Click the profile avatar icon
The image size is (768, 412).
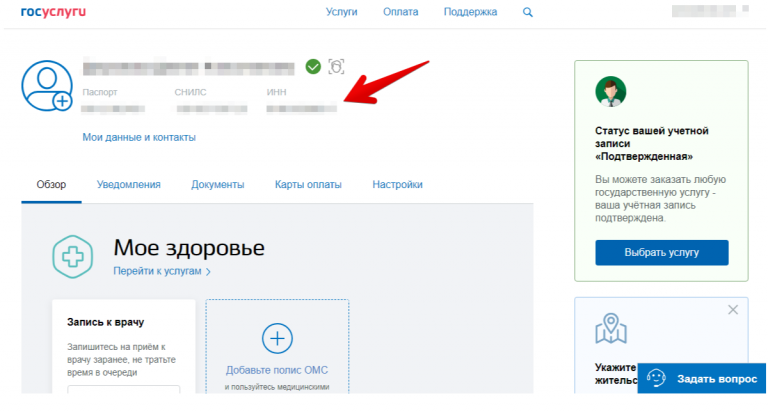coord(47,85)
